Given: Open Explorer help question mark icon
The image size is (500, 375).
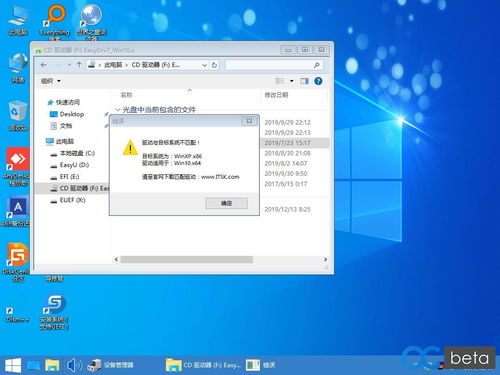Looking at the screenshot, I should (x=318, y=81).
